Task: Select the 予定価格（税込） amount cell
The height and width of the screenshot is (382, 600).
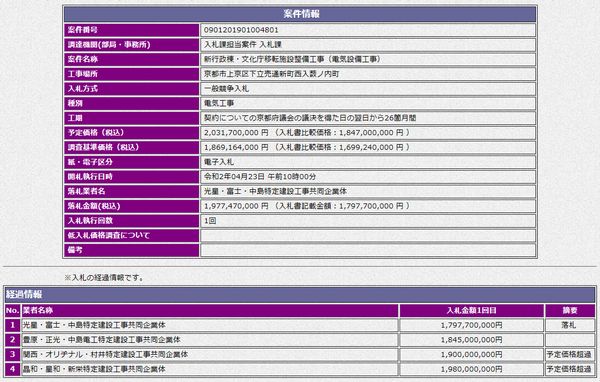Action: tap(368, 132)
